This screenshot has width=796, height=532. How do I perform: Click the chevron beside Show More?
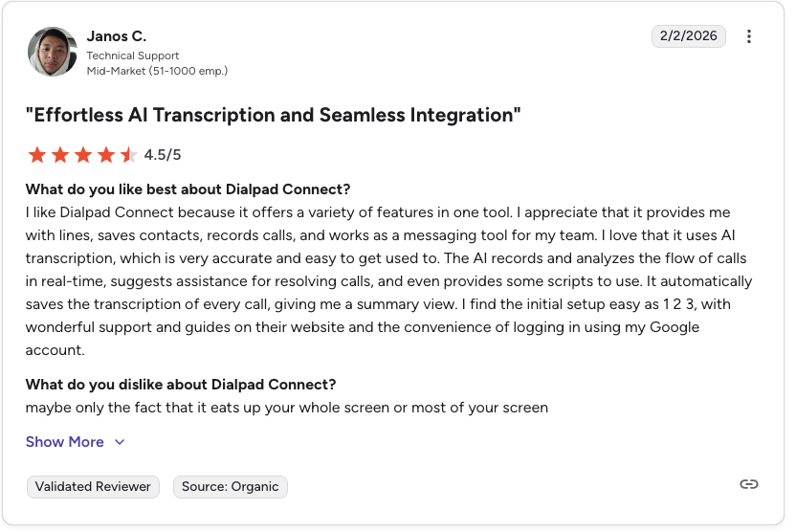(120, 442)
